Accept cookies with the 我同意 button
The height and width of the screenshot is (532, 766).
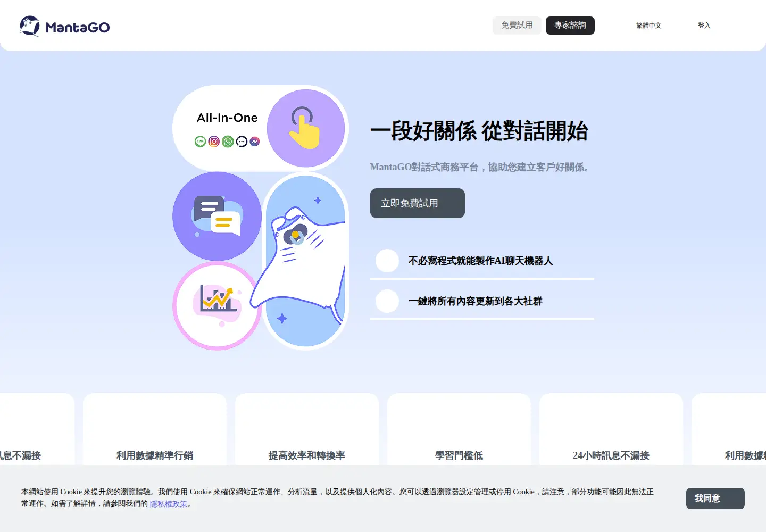[715, 498]
